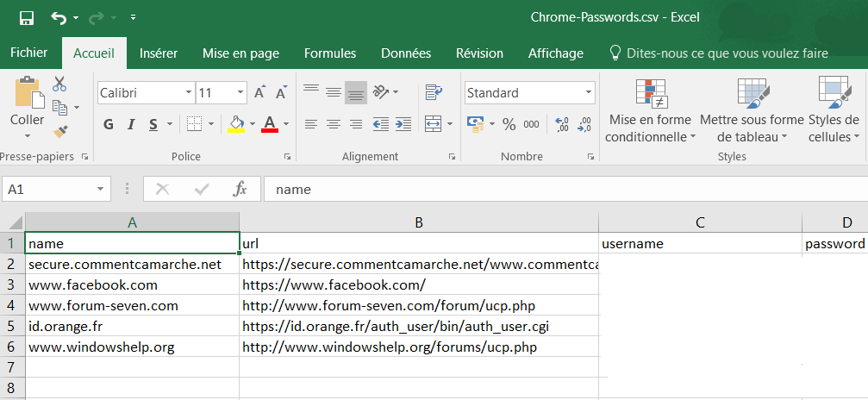Click merge and center cells icon
Viewport: 868px width, 400px height.
(433, 124)
